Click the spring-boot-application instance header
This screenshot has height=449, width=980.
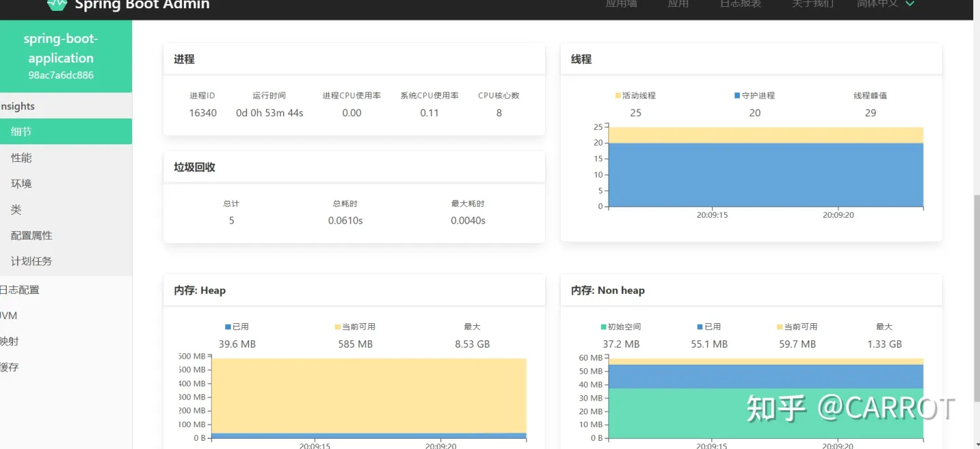pos(61,56)
